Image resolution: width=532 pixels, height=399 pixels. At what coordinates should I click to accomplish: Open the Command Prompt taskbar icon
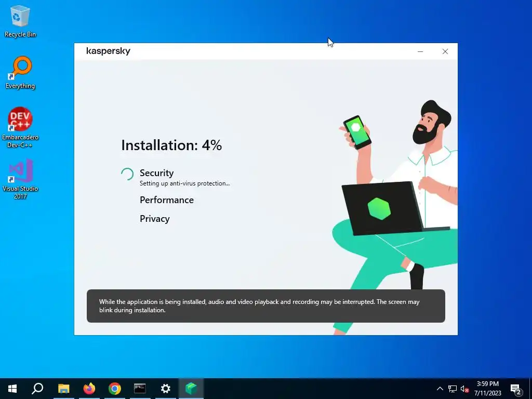(x=140, y=389)
